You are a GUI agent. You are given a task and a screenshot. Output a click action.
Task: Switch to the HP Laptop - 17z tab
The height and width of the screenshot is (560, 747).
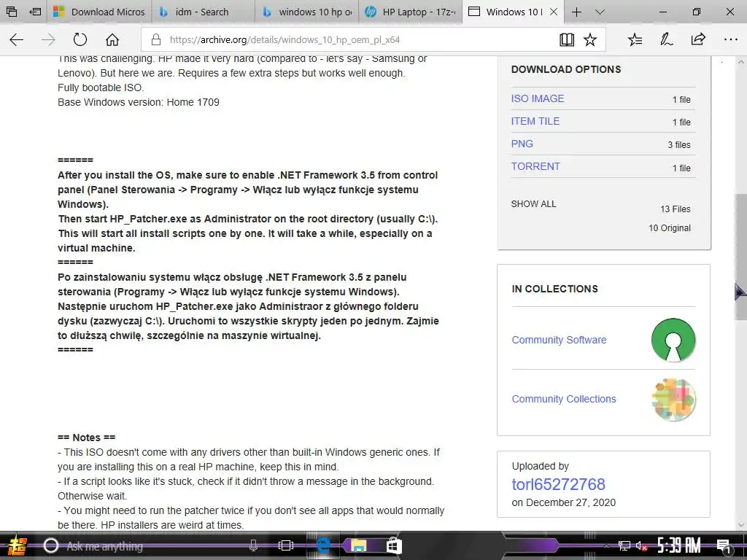(x=411, y=12)
